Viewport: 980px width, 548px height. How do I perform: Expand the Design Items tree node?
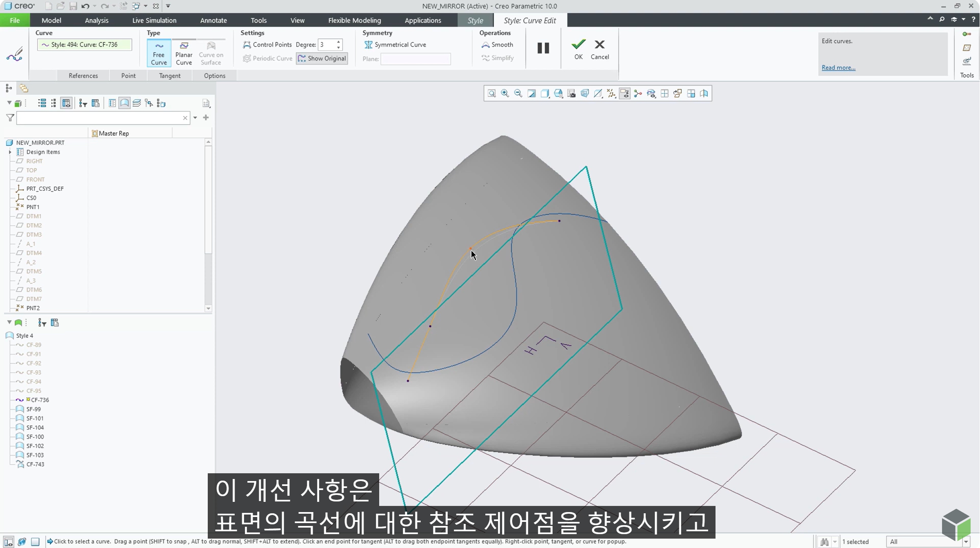click(10, 152)
